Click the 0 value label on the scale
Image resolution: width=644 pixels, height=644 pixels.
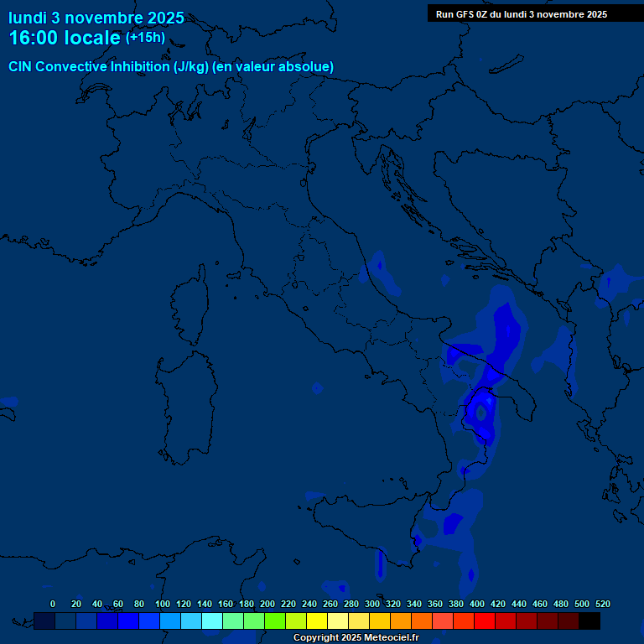(53, 604)
